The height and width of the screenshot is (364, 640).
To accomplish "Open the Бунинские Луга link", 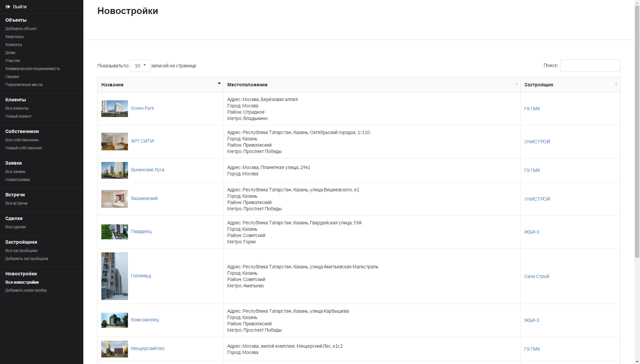I will (x=147, y=170).
